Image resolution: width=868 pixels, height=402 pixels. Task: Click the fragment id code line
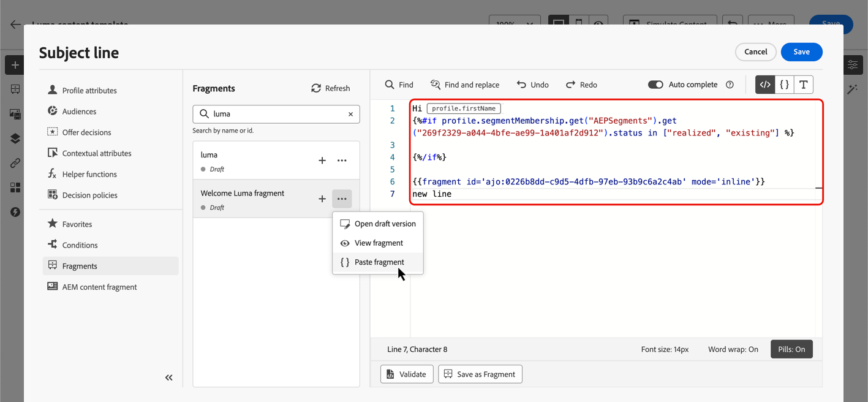point(589,181)
